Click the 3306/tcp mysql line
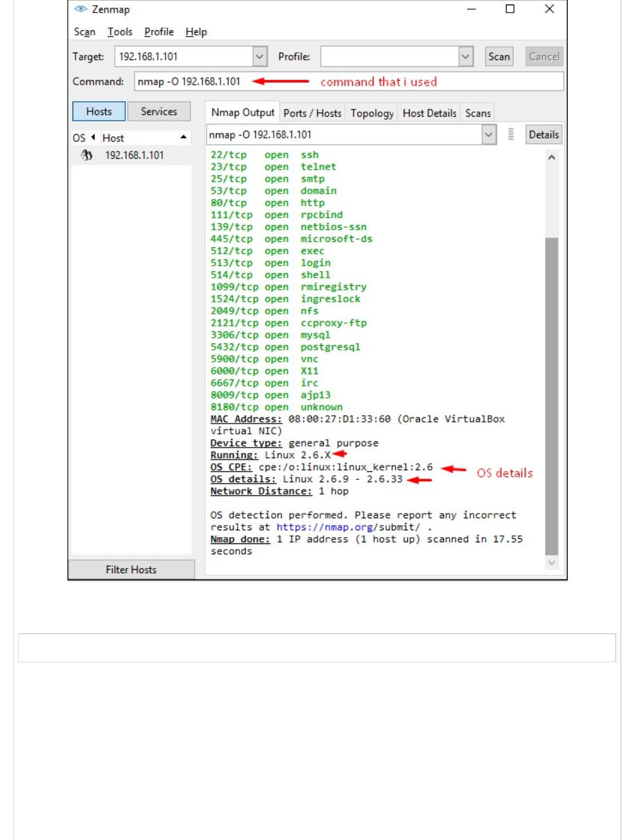The width and height of the screenshot is (634, 840). [x=270, y=335]
